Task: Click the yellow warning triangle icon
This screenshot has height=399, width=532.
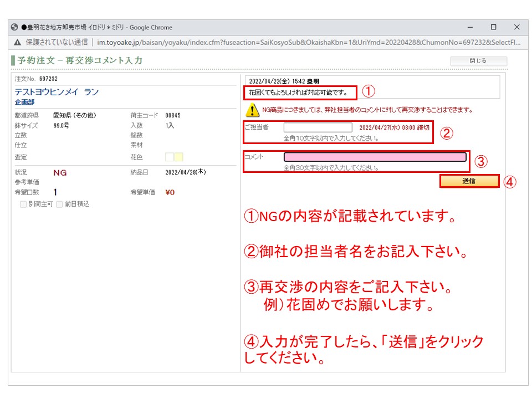Action: pos(253,110)
